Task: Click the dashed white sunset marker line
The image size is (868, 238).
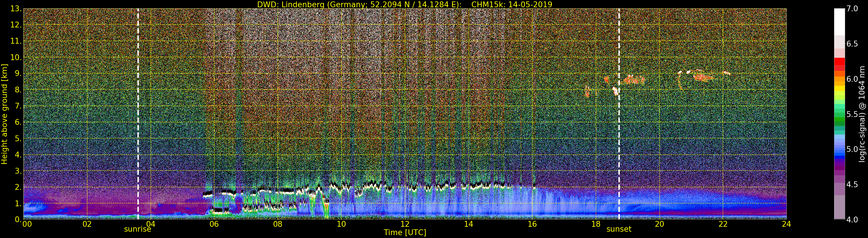Action: 619,114
